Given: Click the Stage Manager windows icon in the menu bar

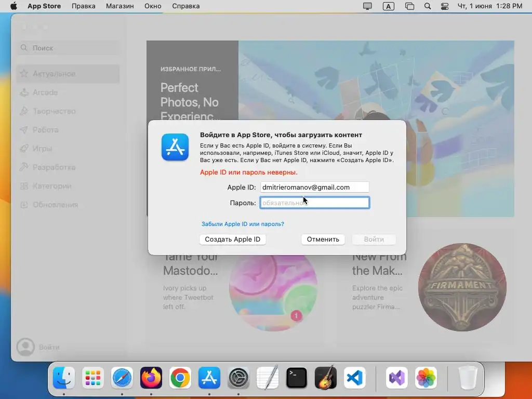Looking at the screenshot, I should tap(409, 6).
